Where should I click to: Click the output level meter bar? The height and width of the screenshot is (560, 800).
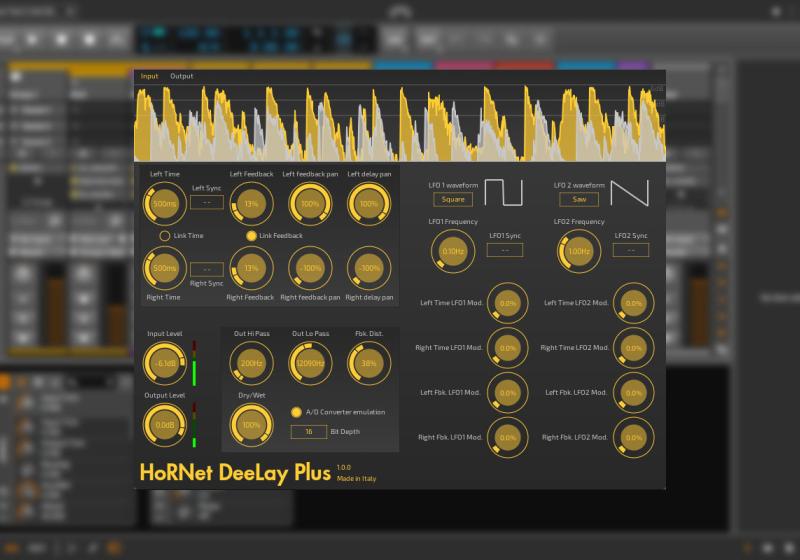[194, 425]
